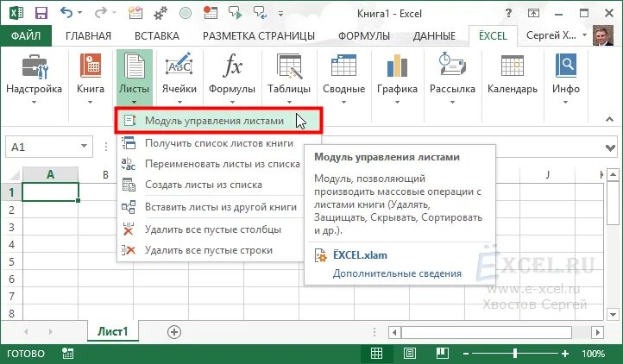Click the Save icon in quick access toolbar
The height and width of the screenshot is (364, 623).
point(41,13)
